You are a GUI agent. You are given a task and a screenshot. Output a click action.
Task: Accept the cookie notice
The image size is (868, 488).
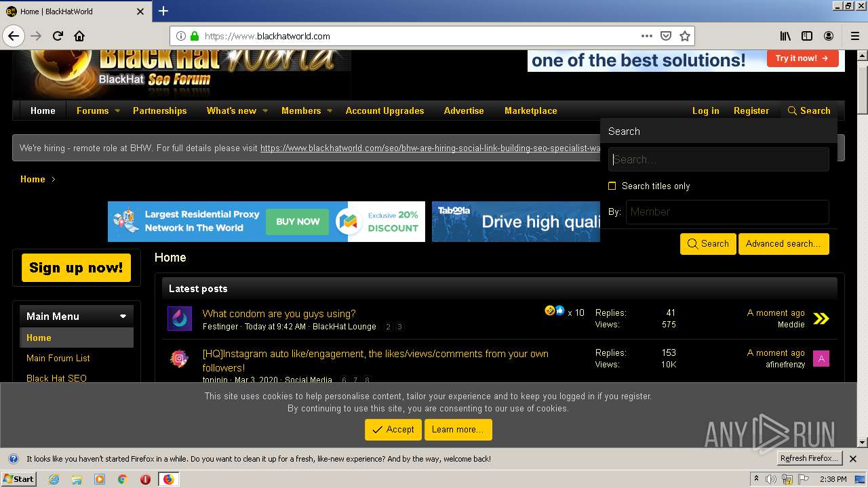pyautogui.click(x=393, y=430)
